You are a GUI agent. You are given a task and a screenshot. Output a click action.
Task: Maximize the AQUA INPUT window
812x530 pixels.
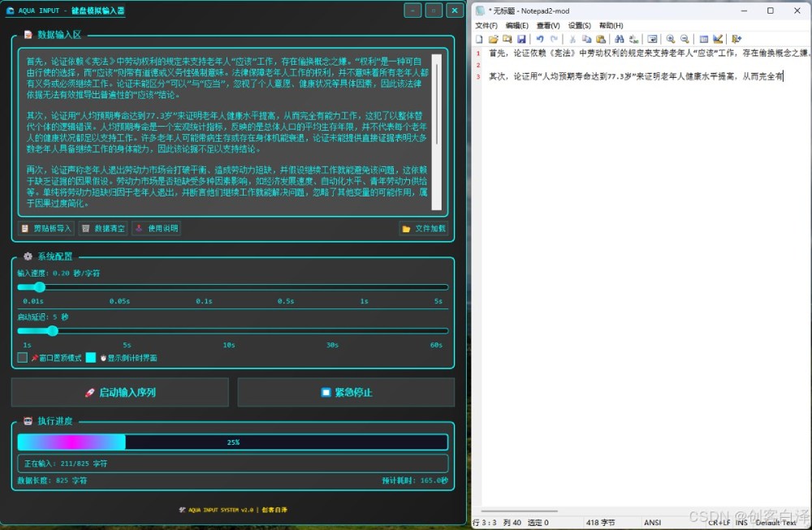point(434,11)
